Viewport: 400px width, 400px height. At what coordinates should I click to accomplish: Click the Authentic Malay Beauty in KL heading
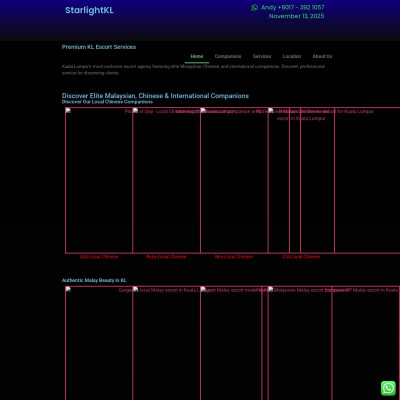pyautogui.click(x=94, y=280)
